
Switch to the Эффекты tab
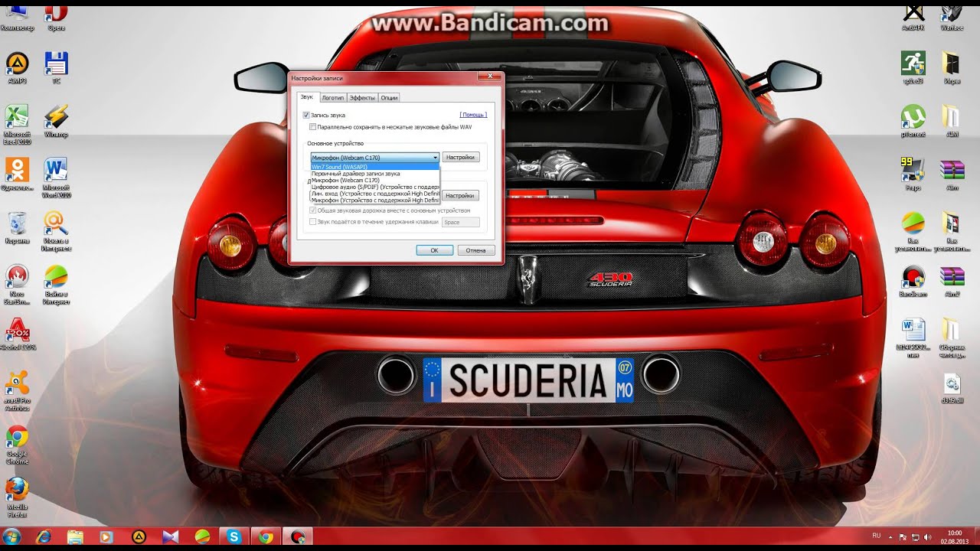click(x=362, y=98)
